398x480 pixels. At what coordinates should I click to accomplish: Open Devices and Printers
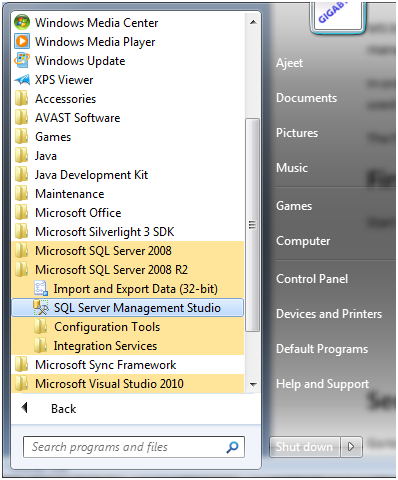tap(329, 314)
